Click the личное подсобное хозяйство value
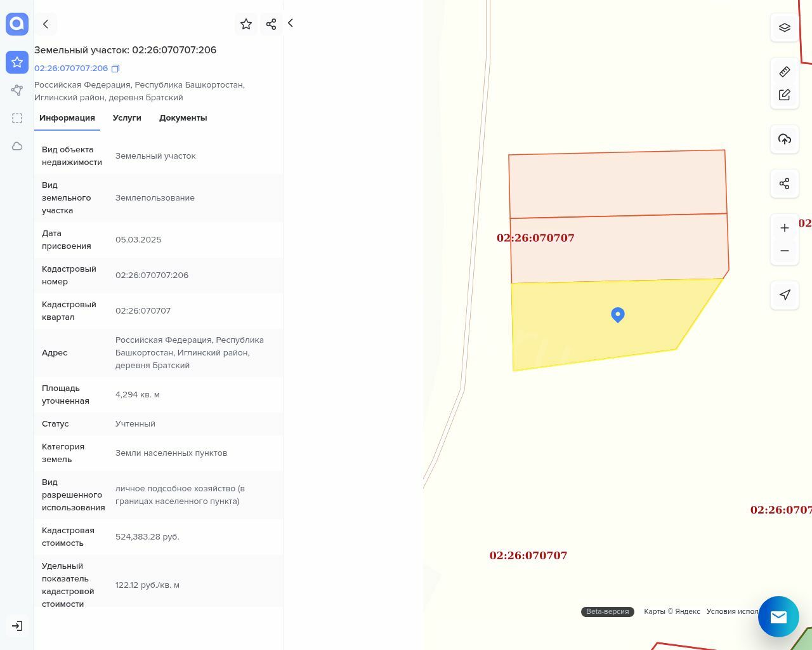Viewport: 812px width, 650px height. (x=180, y=495)
